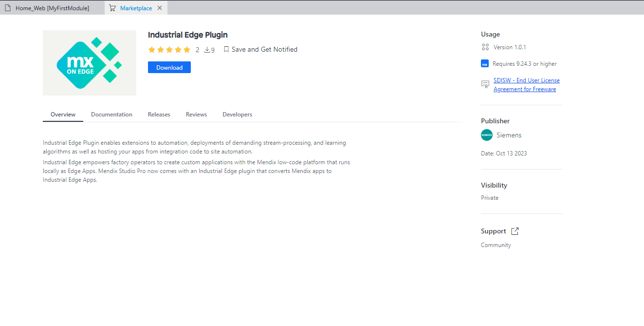The image size is (644, 326).
Task: Click the license certificate icon
Action: [x=485, y=84]
